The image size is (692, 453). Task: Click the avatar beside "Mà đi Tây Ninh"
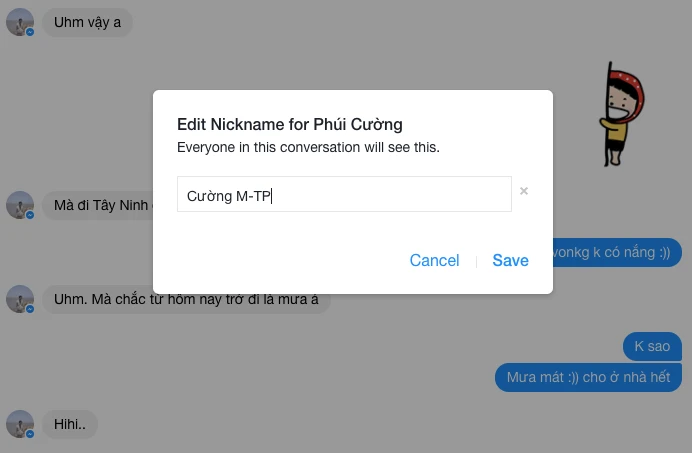(x=19, y=205)
